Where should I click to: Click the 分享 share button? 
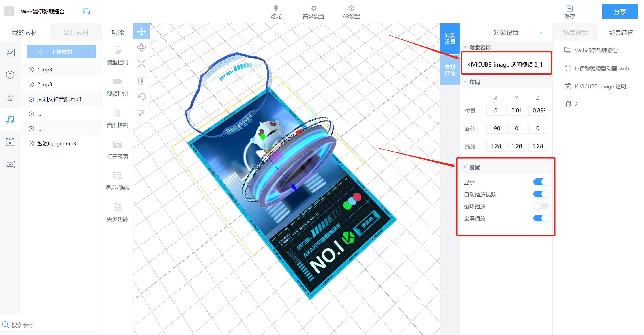pos(620,11)
